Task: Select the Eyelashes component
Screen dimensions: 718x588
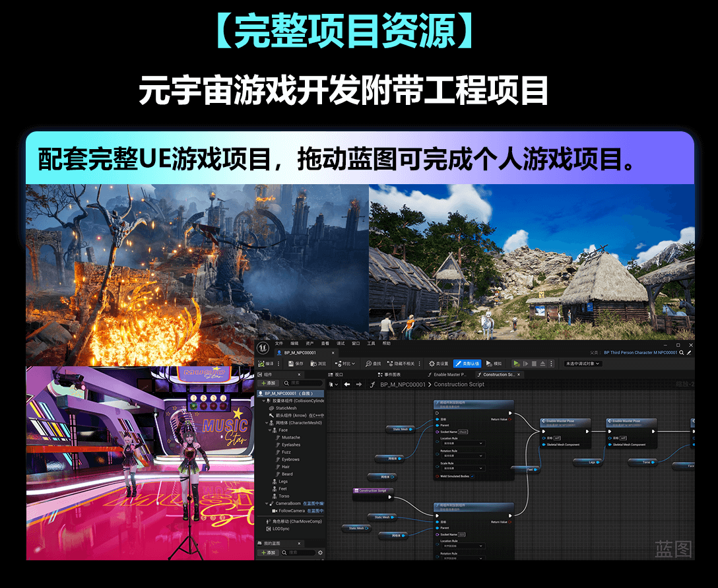Action: click(x=288, y=445)
